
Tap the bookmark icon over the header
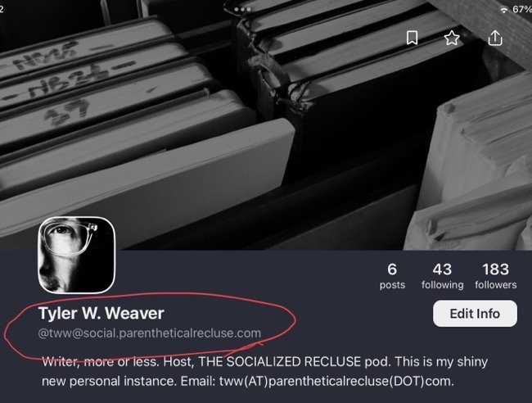tap(412, 38)
